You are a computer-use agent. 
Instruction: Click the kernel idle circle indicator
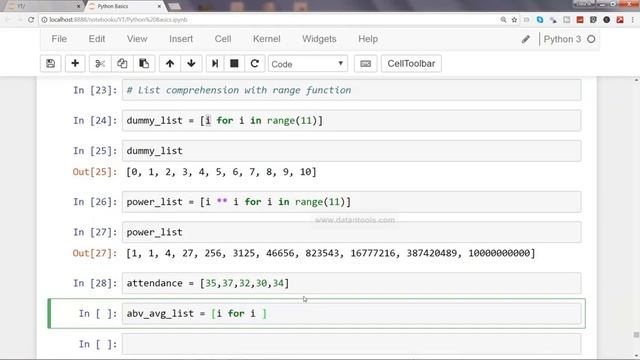591,39
